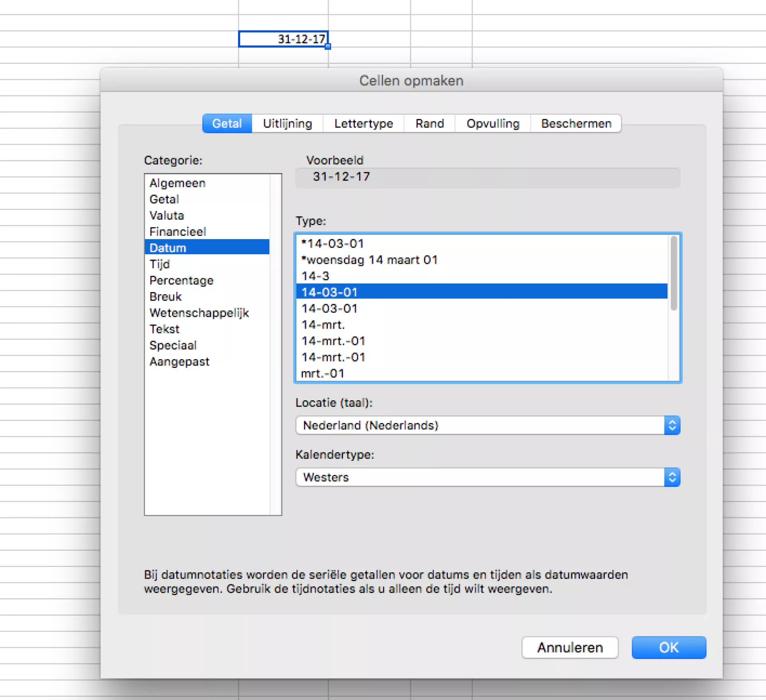This screenshot has width=766, height=700.
Task: Open the Lettertype tab
Action: click(363, 123)
